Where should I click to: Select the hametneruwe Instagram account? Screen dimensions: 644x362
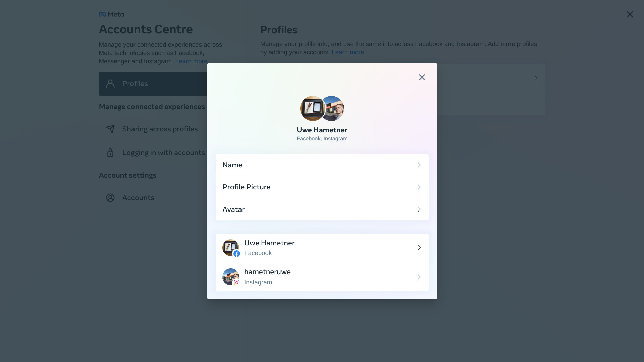[x=322, y=277]
